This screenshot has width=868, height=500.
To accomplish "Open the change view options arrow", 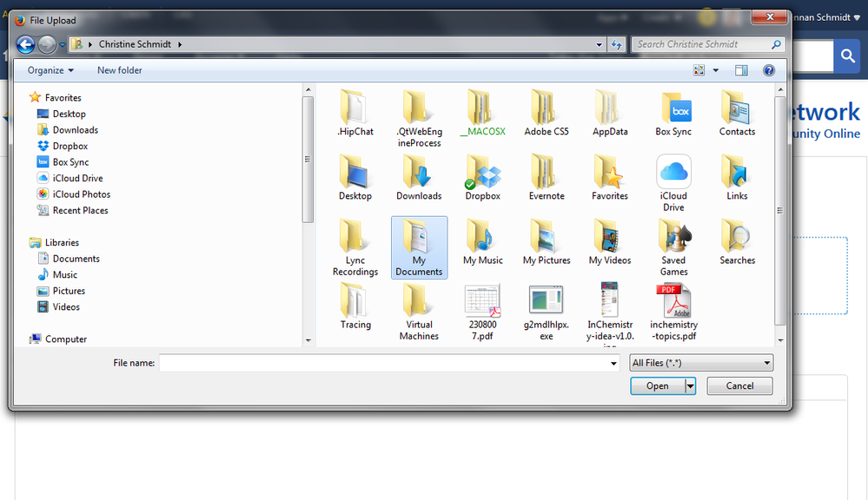I will [x=716, y=70].
